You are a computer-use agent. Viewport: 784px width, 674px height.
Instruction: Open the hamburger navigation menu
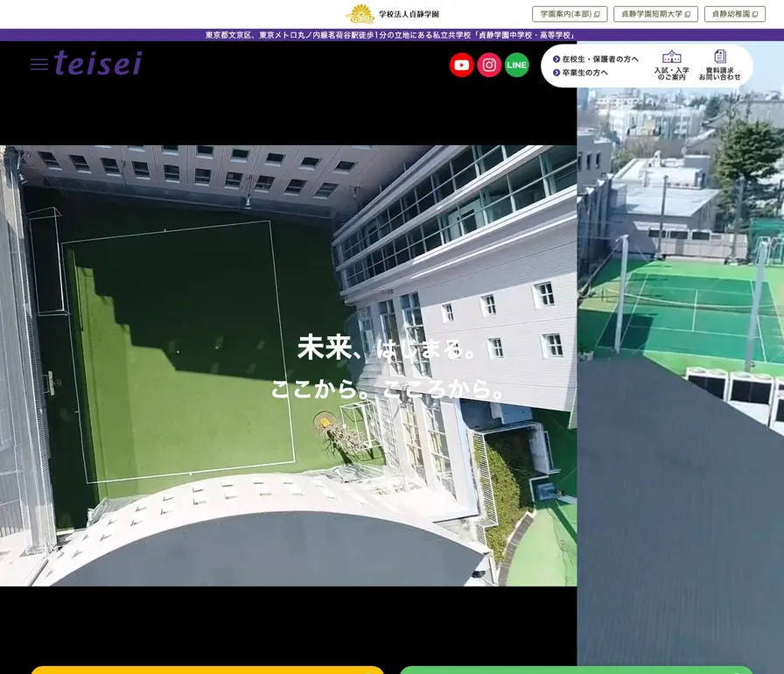click(x=39, y=64)
